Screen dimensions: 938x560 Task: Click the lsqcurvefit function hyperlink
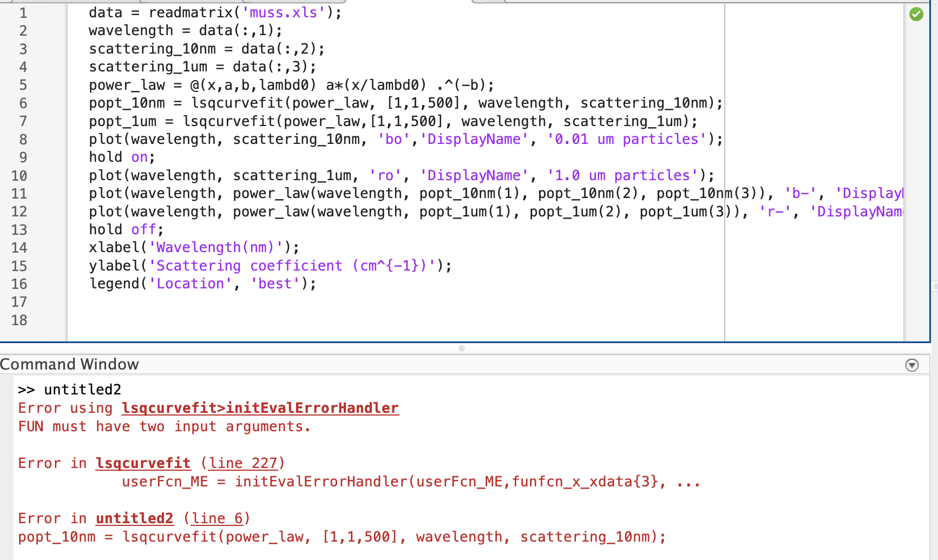click(x=143, y=463)
